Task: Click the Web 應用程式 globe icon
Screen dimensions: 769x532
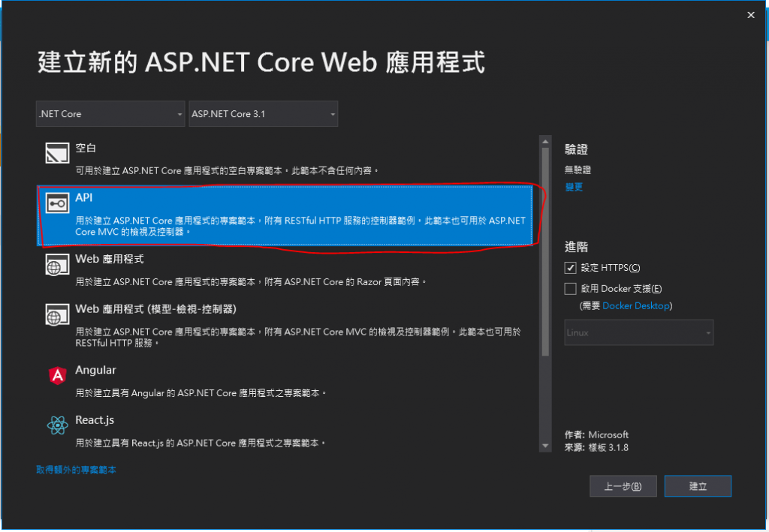Action: pos(57,265)
